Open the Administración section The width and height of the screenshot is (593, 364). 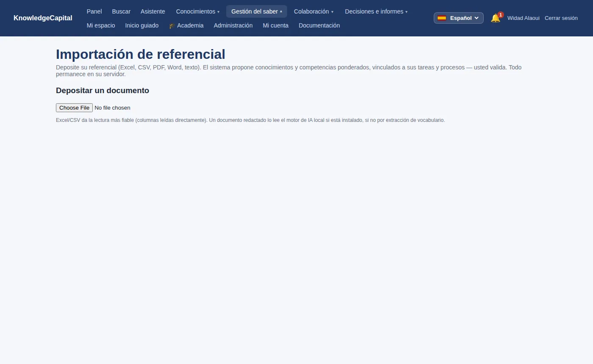(x=233, y=25)
